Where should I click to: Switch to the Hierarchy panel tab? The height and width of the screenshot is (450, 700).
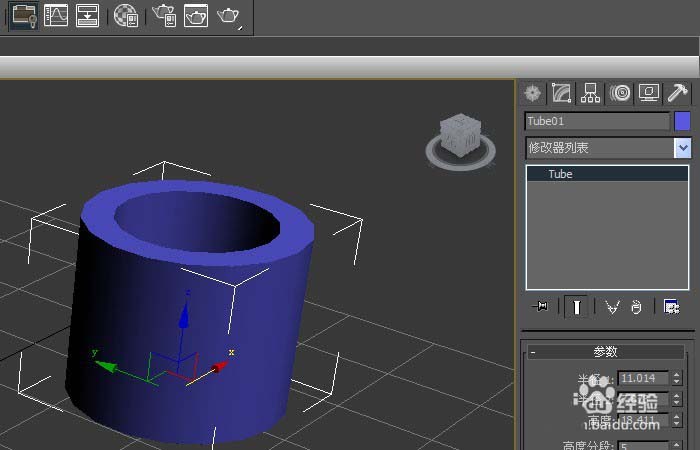[590, 93]
